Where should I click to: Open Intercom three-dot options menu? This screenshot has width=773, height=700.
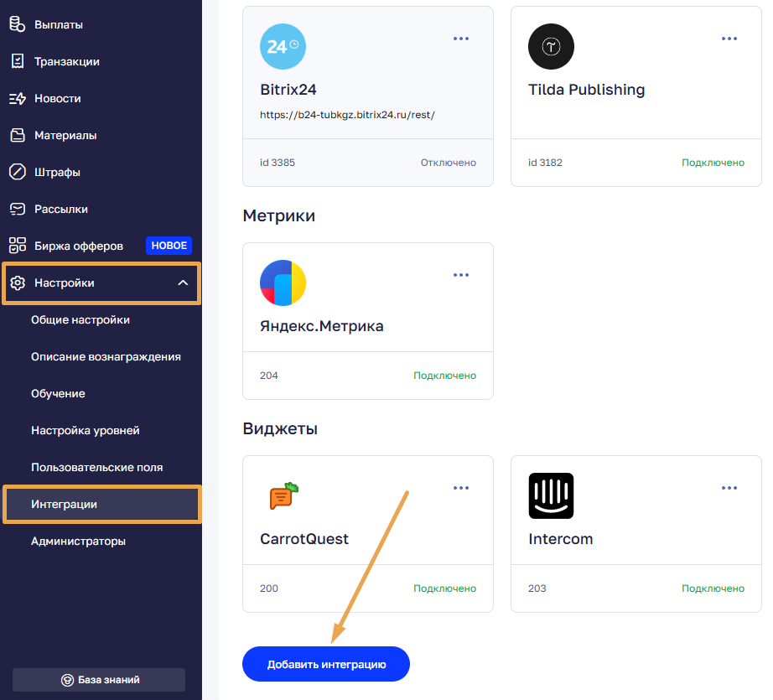[x=729, y=488]
